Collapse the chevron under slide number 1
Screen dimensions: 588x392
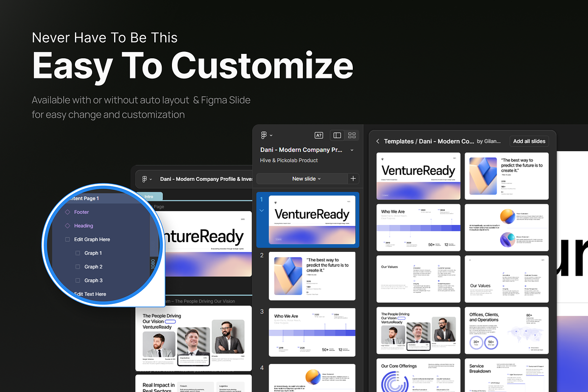(x=262, y=211)
